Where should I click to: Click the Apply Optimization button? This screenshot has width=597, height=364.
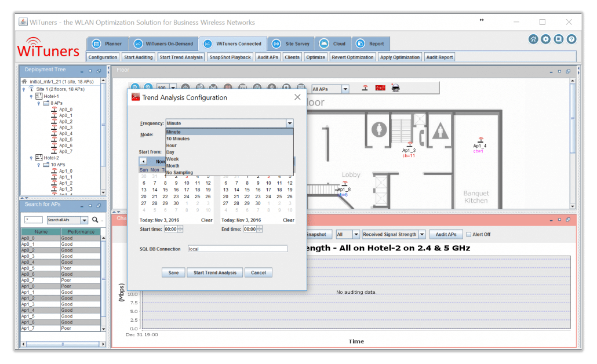point(400,57)
